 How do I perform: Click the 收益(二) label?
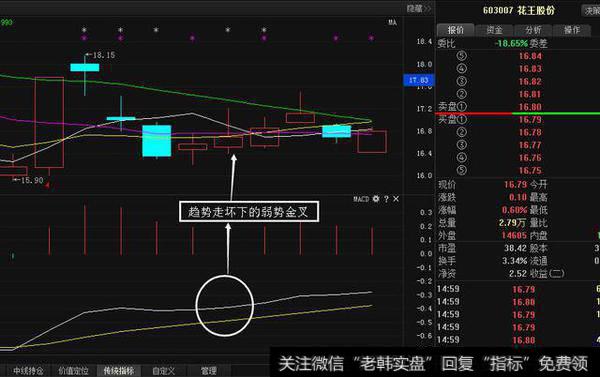[x=547, y=274]
